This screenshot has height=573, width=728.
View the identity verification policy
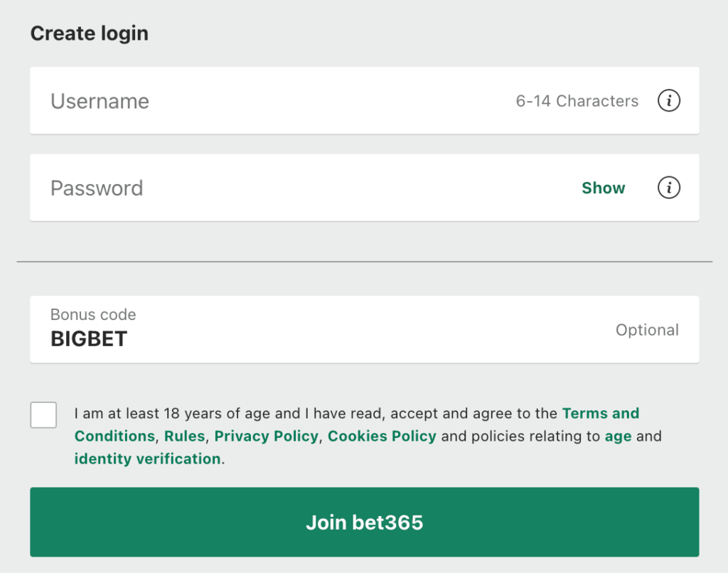pyautogui.click(x=146, y=459)
